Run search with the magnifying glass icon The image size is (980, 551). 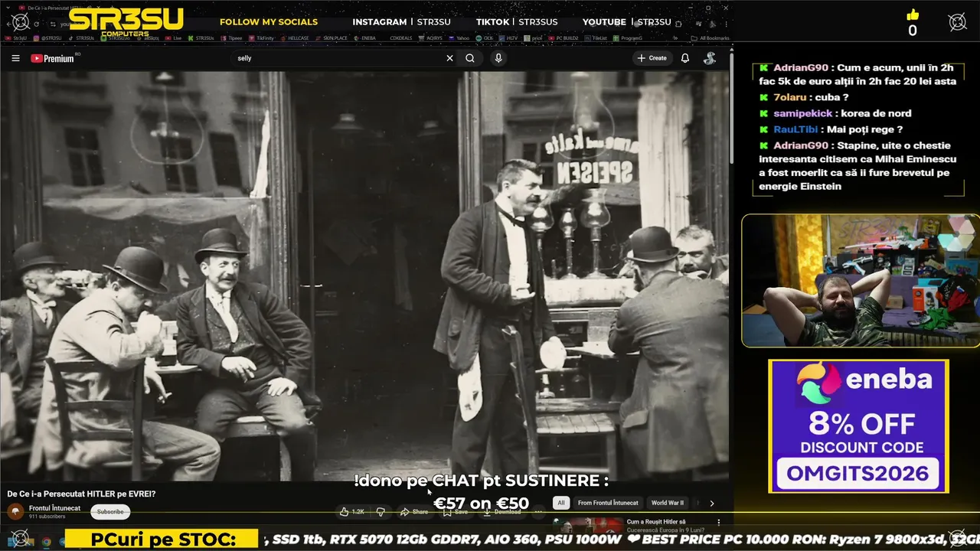click(470, 58)
